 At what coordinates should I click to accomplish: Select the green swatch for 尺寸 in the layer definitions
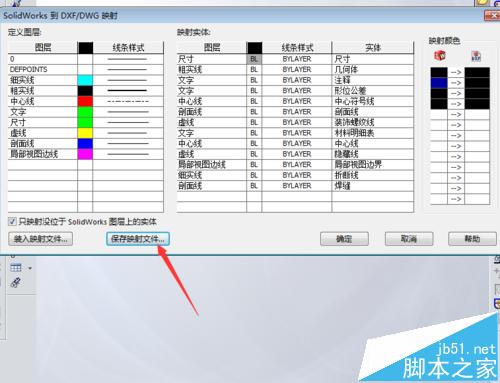(x=85, y=122)
